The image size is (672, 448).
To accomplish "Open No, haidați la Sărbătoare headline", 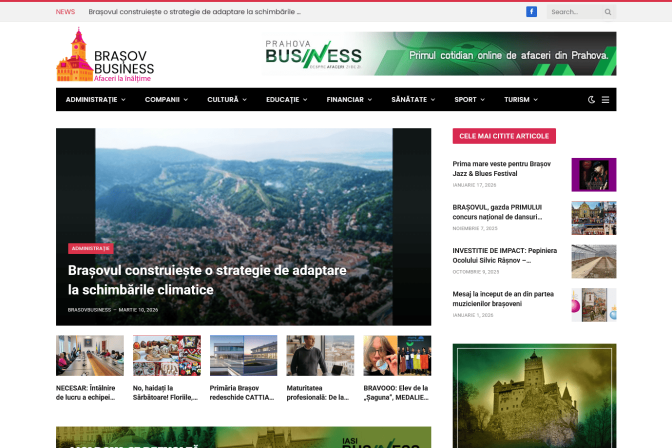I will (x=165, y=392).
